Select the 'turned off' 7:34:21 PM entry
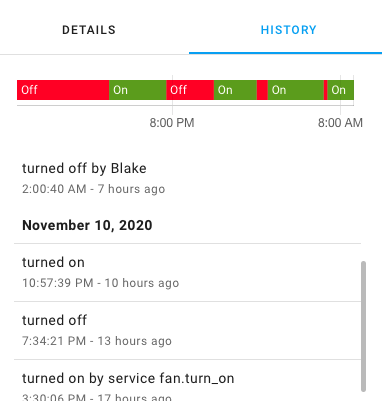The height and width of the screenshot is (406, 382). point(187,331)
